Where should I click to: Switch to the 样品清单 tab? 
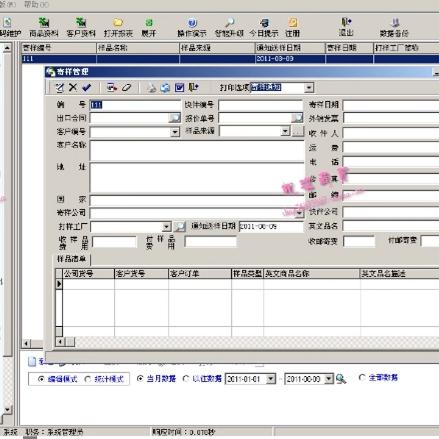pos(71,259)
